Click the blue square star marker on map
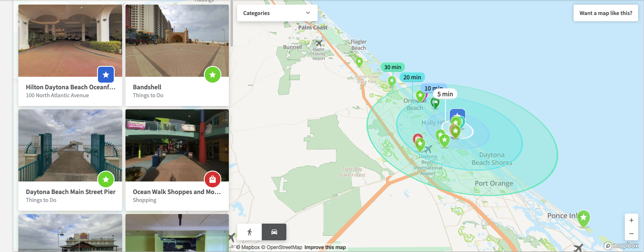The height and width of the screenshot is (252, 644). (x=458, y=114)
